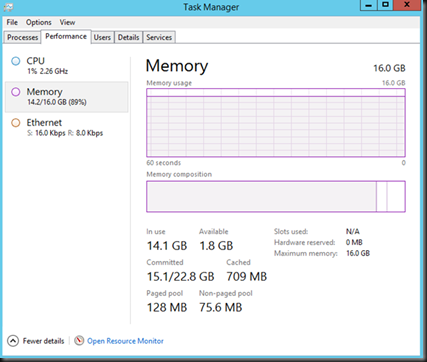Open the View menu
The height and width of the screenshot is (362, 427).
tap(67, 22)
